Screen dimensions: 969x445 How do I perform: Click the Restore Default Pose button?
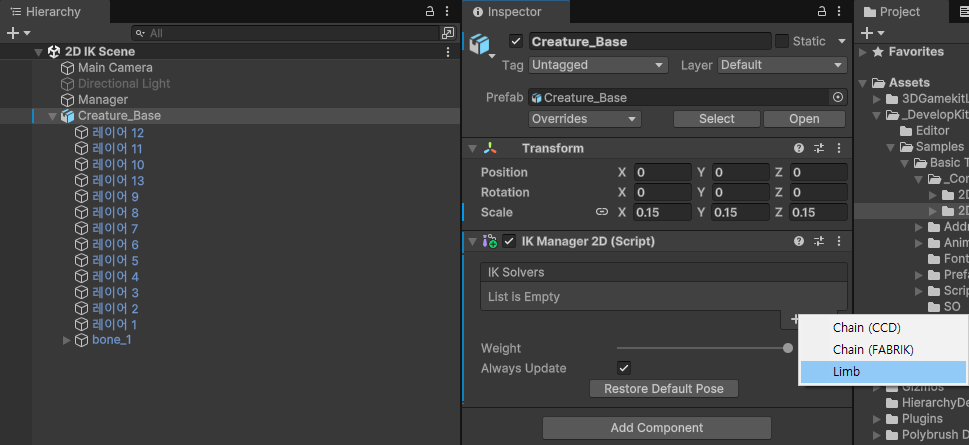point(664,389)
